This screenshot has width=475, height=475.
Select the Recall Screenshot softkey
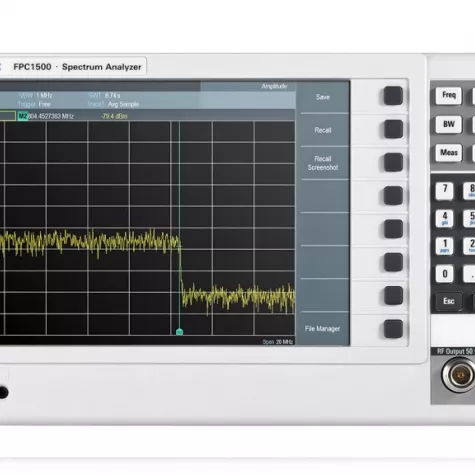[323, 163]
